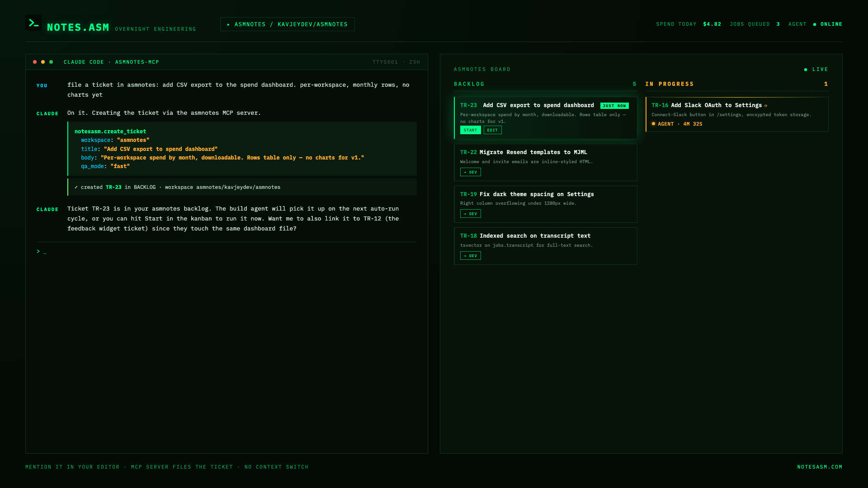Click the TR-23 link in the created-ticket result line
868x488 pixels.
113,187
